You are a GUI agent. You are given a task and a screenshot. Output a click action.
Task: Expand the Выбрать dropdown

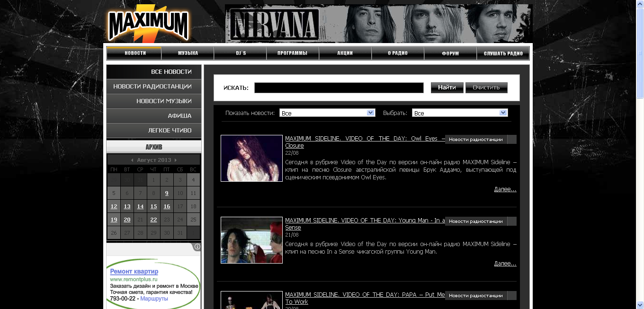460,113
